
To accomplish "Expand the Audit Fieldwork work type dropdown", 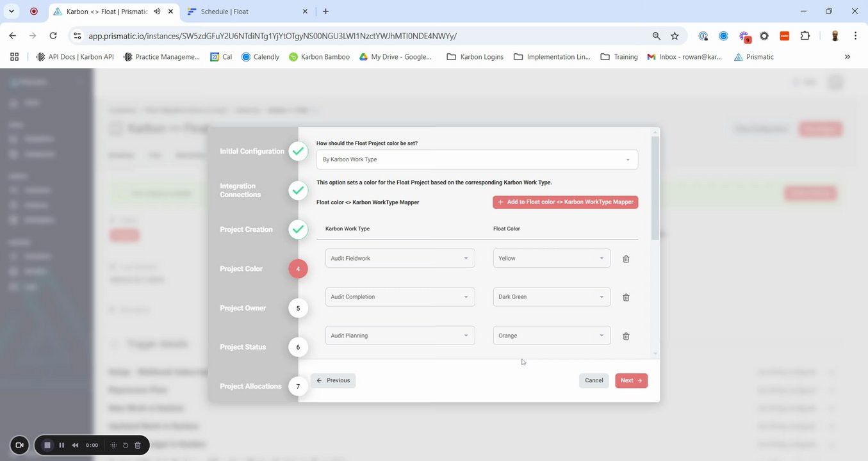I will click(x=400, y=258).
